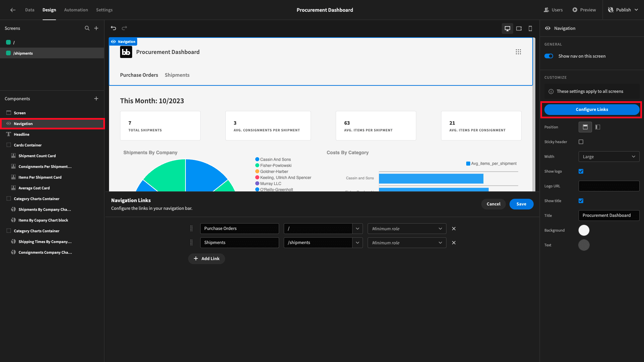
Task: Uncheck the Show logo checkbox
Action: point(581,171)
